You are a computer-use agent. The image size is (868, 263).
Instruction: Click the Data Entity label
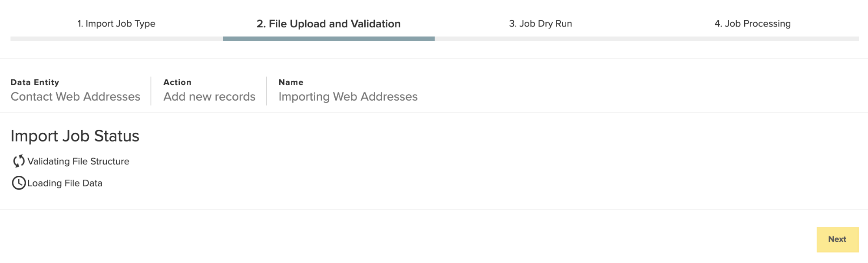click(x=35, y=82)
